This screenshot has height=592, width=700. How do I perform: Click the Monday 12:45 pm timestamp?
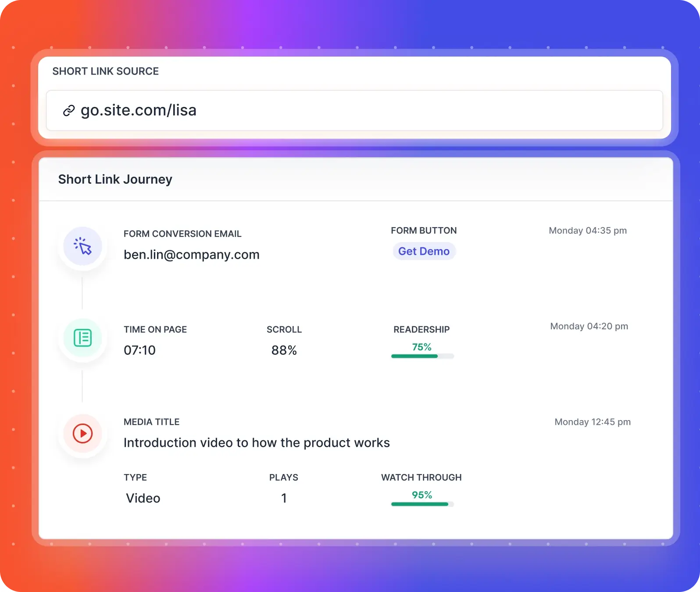coord(592,422)
